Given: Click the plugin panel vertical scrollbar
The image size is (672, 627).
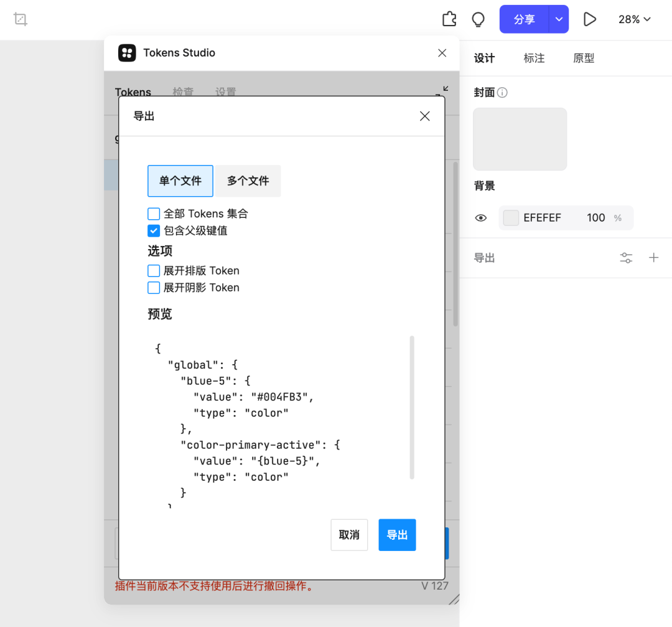Looking at the screenshot, I should (455, 244).
